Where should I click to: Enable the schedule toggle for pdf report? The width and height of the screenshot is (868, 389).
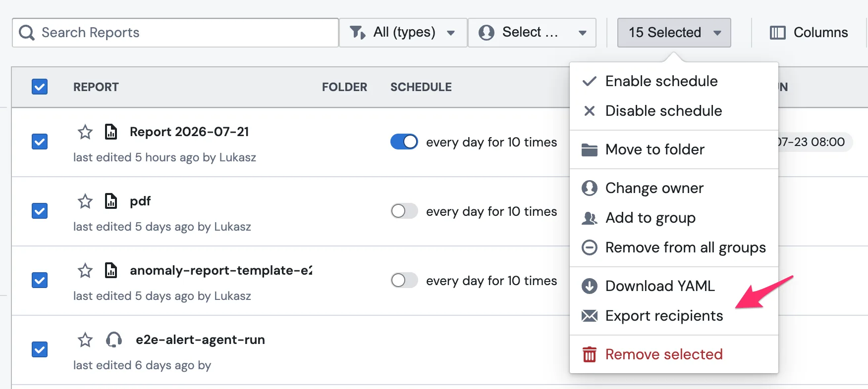404,211
